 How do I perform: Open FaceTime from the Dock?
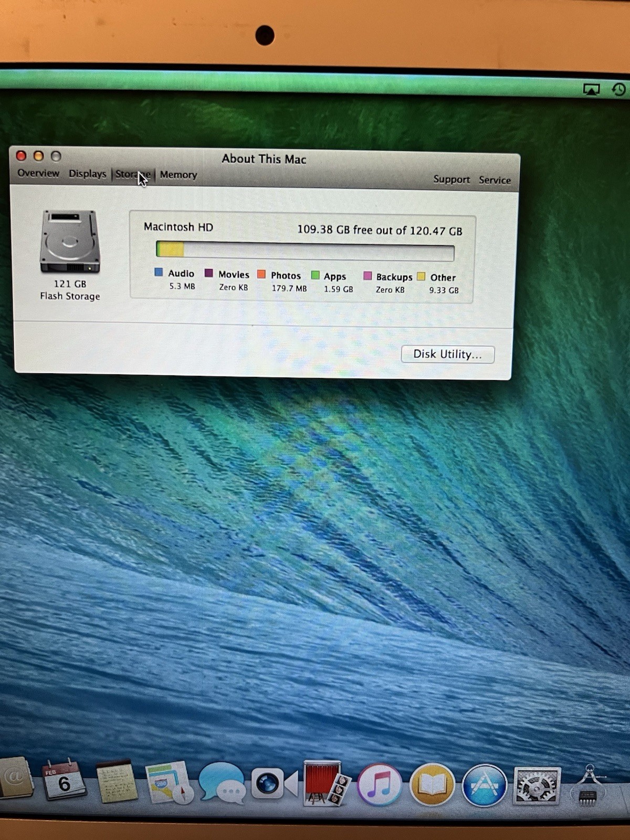point(274,784)
